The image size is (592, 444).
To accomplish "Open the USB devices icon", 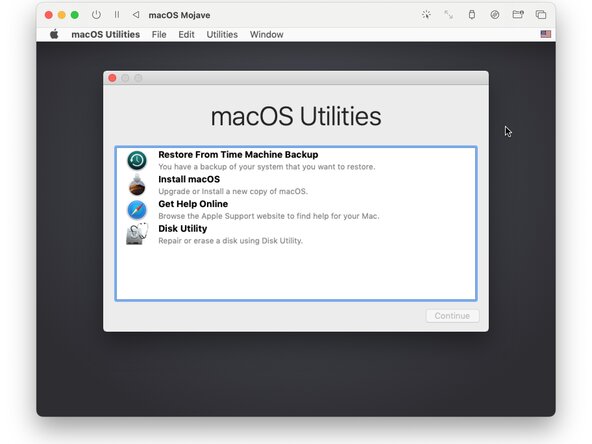I will pos(472,15).
